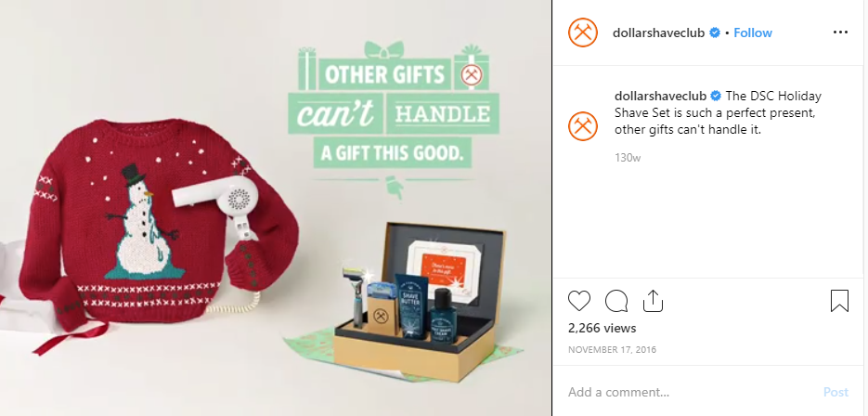Viewport: 868px width, 416px height.
Task: Click the dollarshaveclub header profile avatar
Action: coord(583,32)
